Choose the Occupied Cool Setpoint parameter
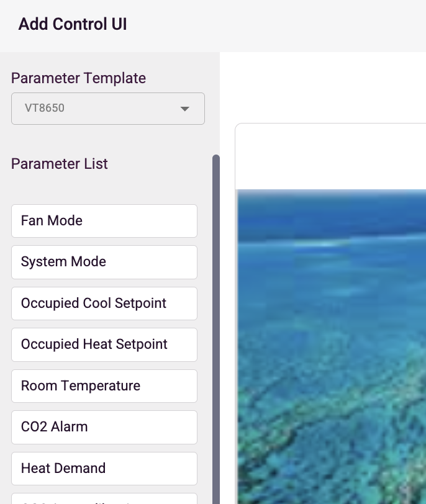 pos(104,304)
